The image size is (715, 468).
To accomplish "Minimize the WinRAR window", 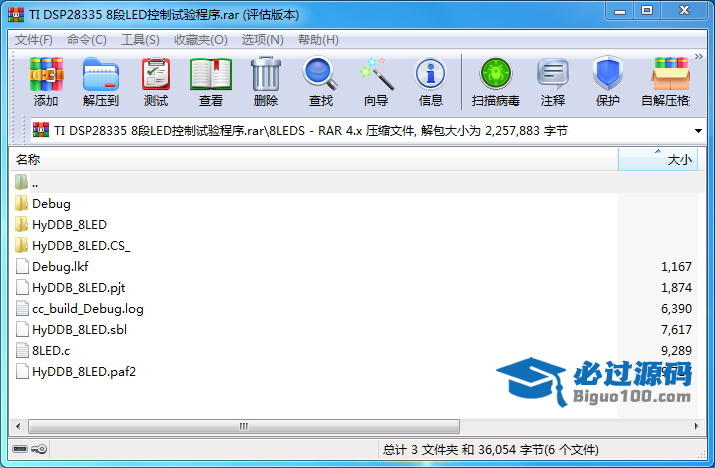I will pyautogui.click(x=619, y=11).
